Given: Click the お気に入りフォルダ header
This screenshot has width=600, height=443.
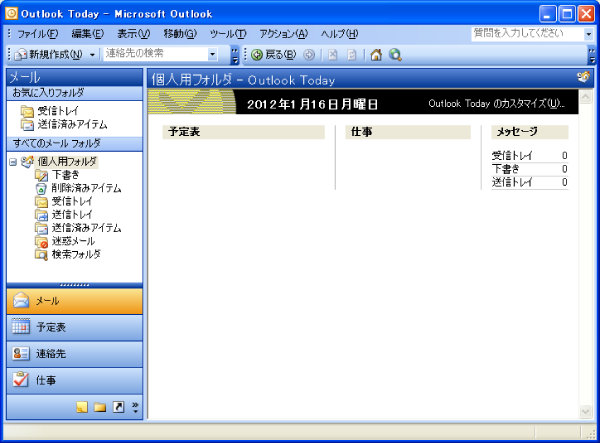Looking at the screenshot, I should 75,93.
